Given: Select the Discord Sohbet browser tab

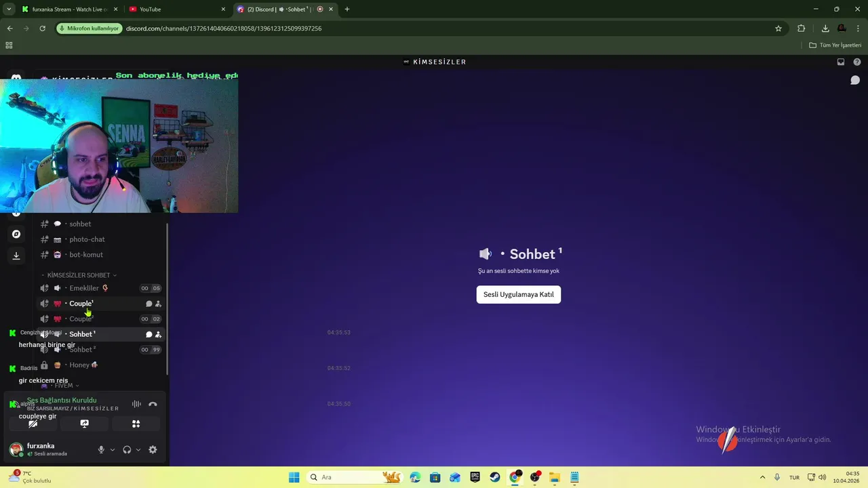Looking at the screenshot, I should click(285, 9).
